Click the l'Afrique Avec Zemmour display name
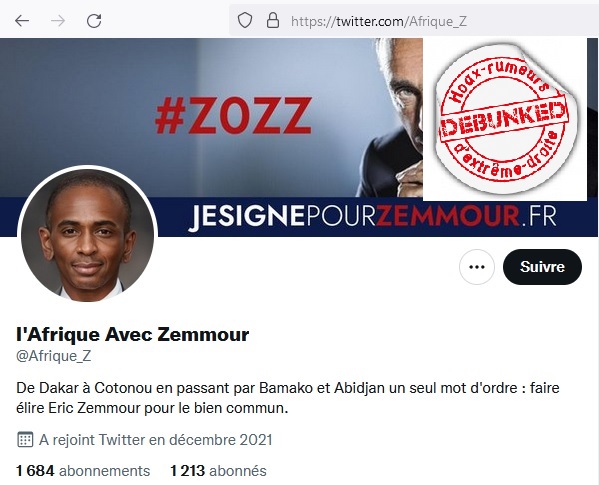The height and width of the screenshot is (485, 599). pyautogui.click(x=133, y=335)
